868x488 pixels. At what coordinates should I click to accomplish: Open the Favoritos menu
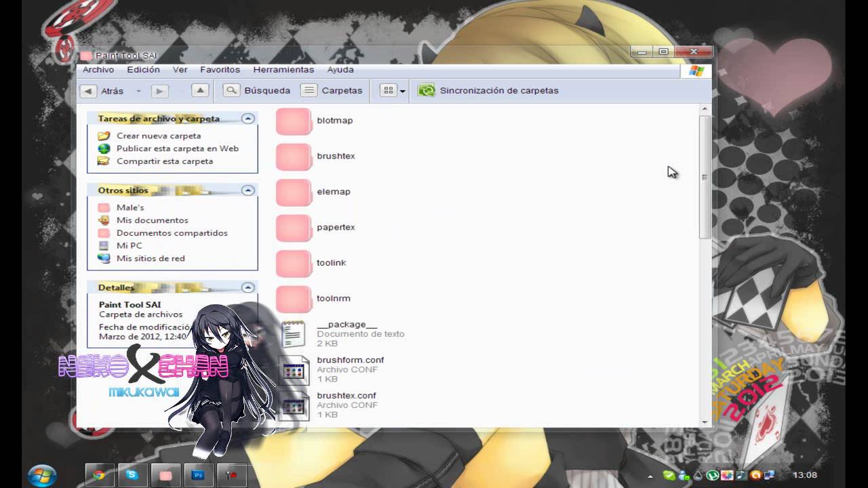pyautogui.click(x=220, y=70)
